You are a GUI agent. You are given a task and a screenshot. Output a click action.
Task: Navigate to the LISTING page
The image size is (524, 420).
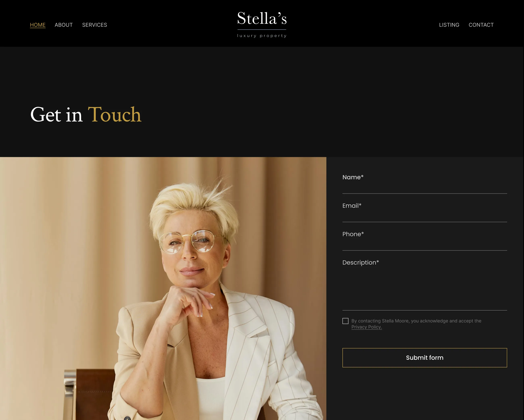[449, 25]
